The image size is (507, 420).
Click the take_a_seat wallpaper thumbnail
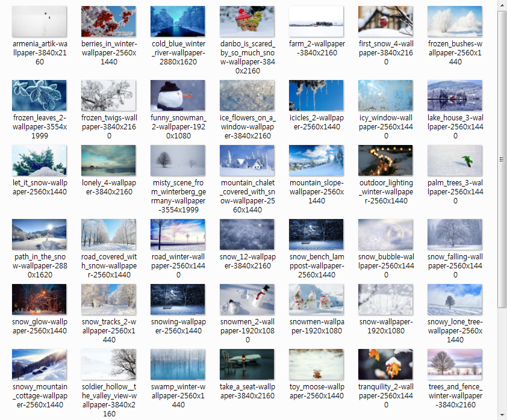click(x=247, y=365)
